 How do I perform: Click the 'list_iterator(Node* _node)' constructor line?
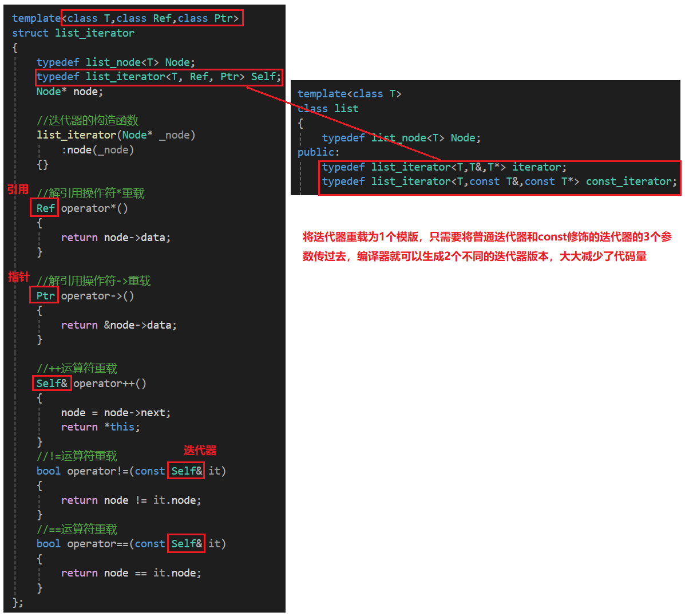(116, 135)
